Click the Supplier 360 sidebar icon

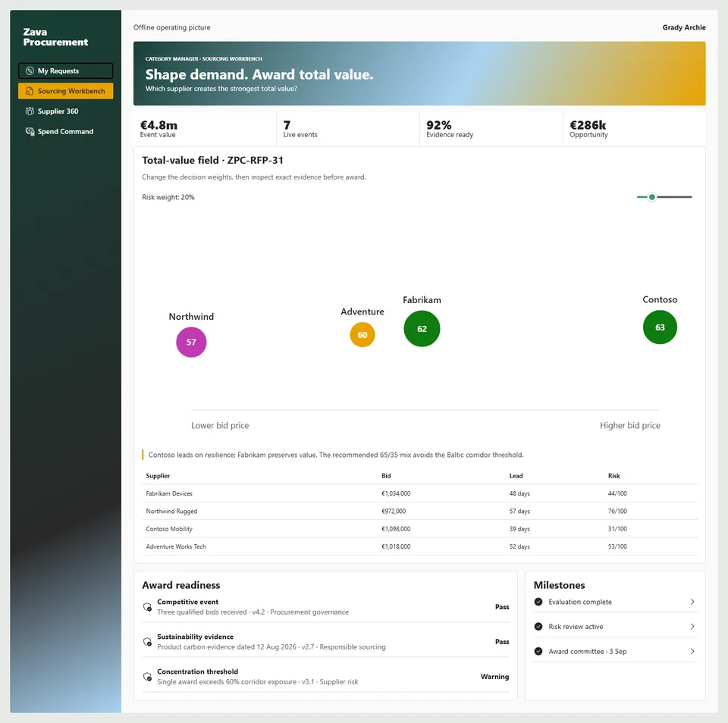[30, 111]
